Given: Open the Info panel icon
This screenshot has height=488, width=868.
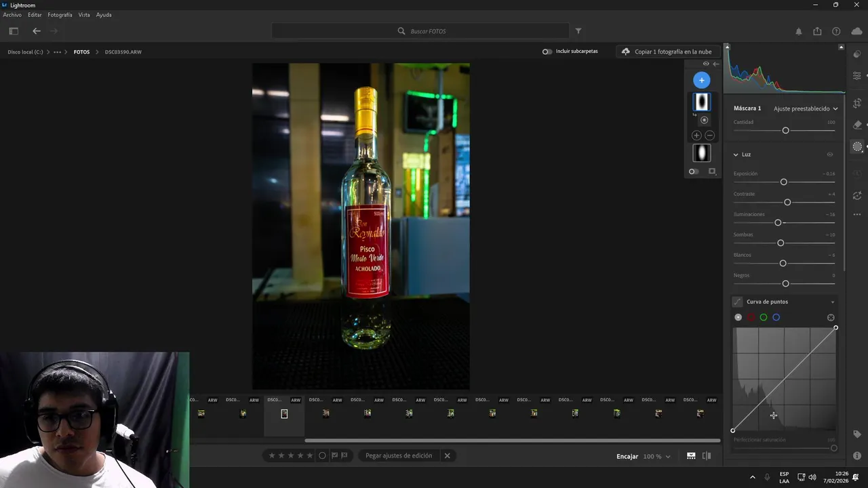Looking at the screenshot, I should [x=857, y=455].
